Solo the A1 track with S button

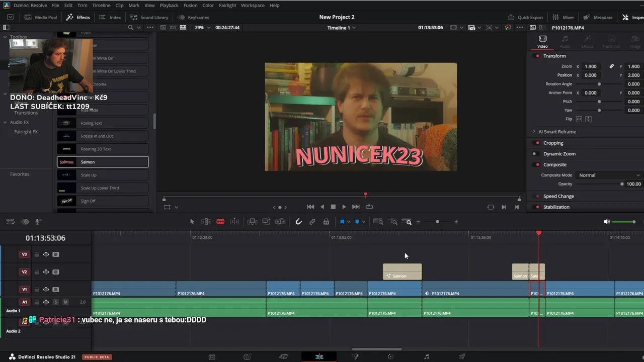pyautogui.click(x=56, y=302)
